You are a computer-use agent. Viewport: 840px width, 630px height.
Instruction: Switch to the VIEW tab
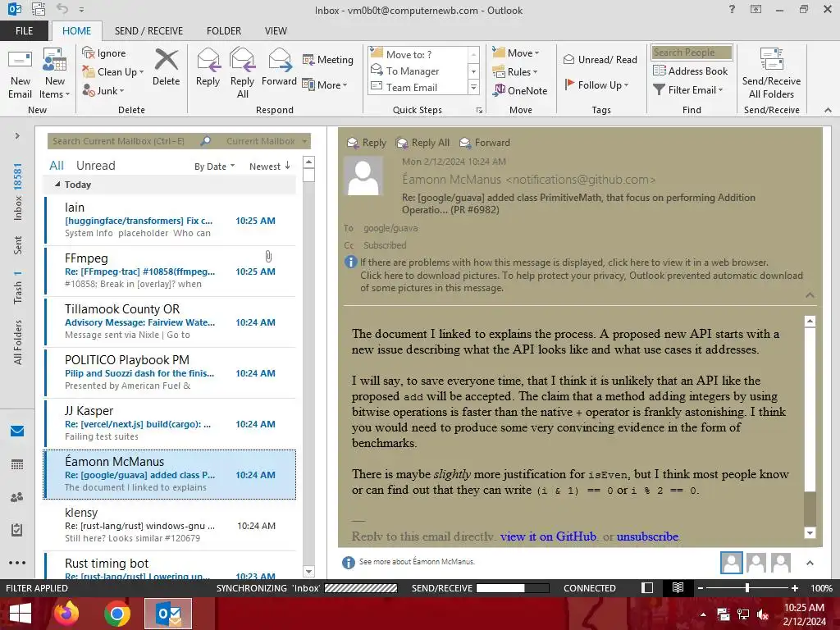(276, 30)
